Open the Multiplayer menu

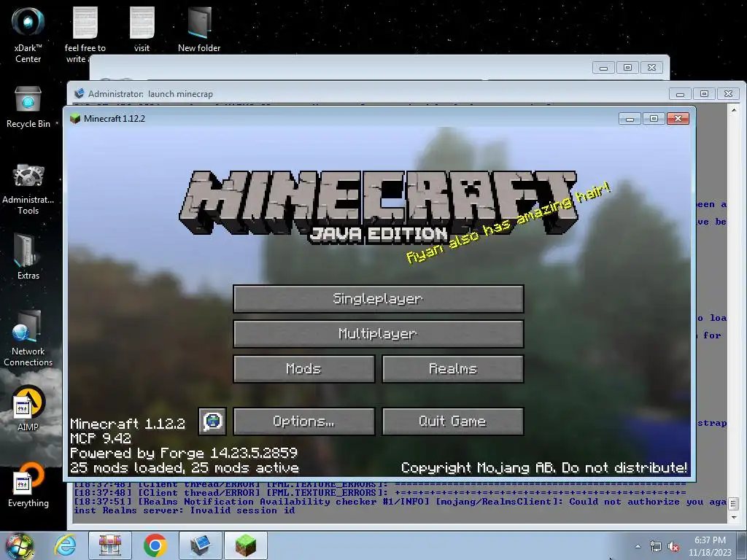(379, 334)
